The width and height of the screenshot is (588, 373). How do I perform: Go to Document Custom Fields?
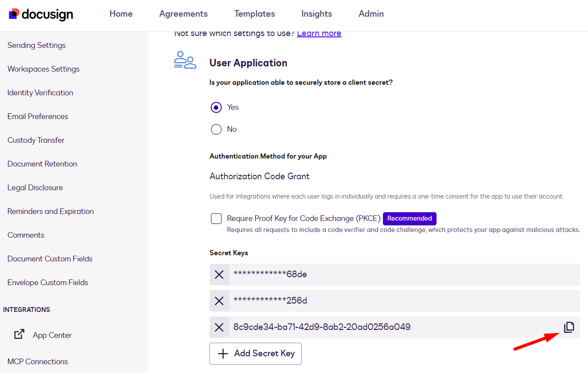point(50,259)
